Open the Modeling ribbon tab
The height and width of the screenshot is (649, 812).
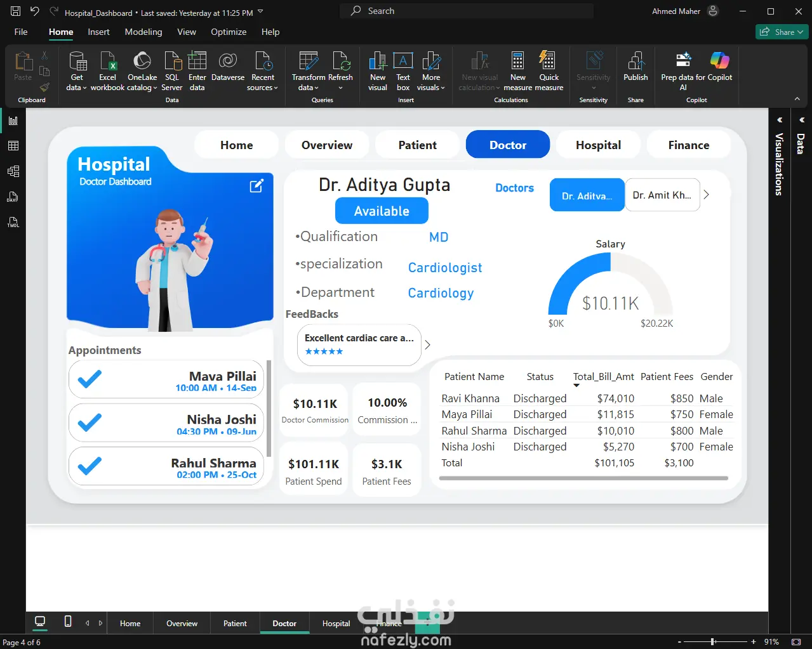143,32
